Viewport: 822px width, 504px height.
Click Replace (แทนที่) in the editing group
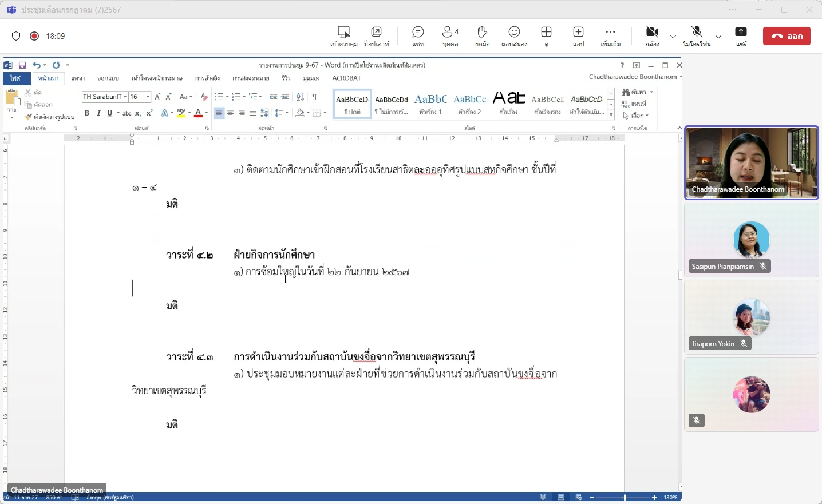point(634,104)
